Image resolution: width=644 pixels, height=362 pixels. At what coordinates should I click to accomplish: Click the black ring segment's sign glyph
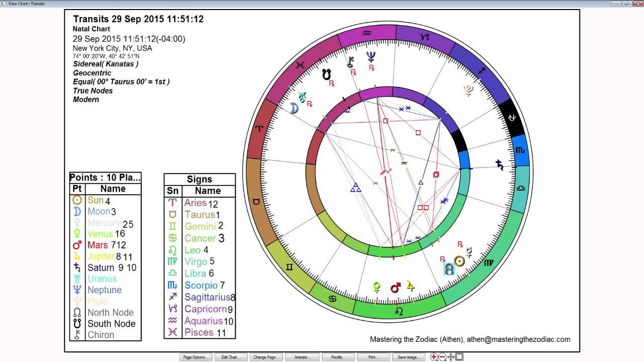512,117
